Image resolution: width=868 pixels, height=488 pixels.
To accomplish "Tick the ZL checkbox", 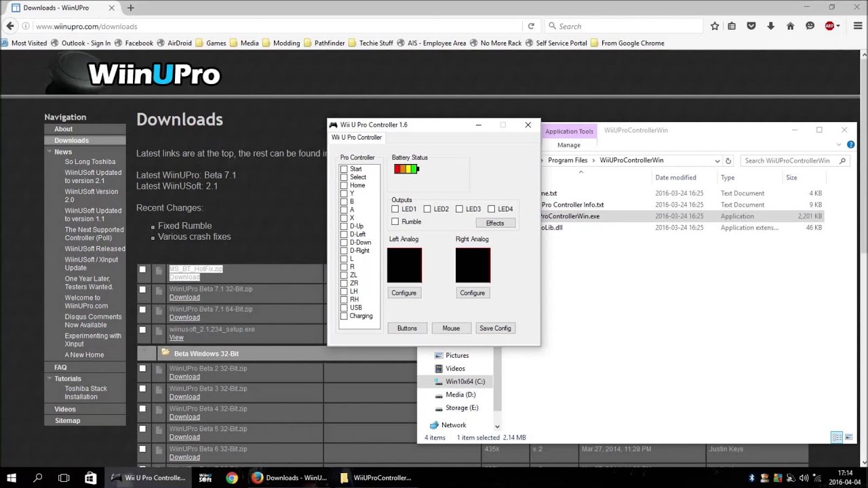I will tap(344, 274).
